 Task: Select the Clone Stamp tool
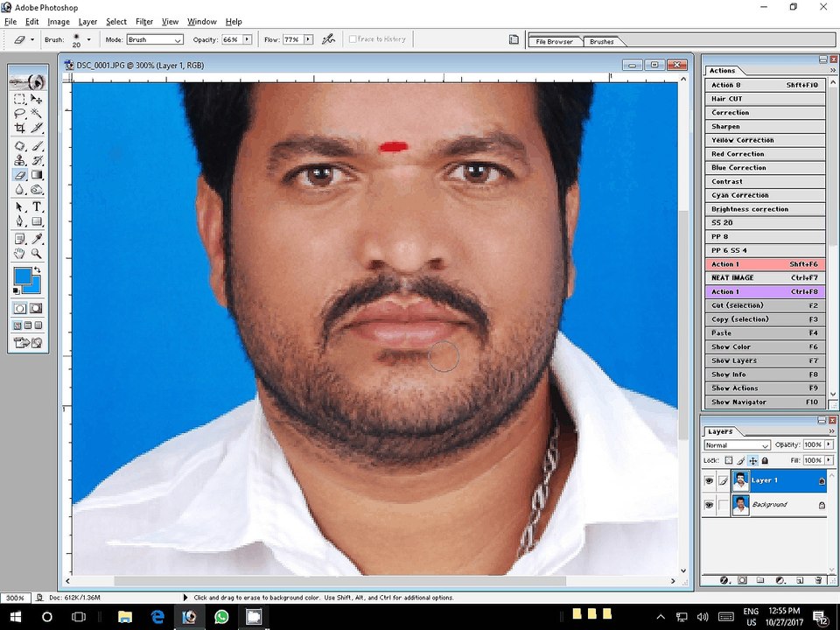click(20, 160)
